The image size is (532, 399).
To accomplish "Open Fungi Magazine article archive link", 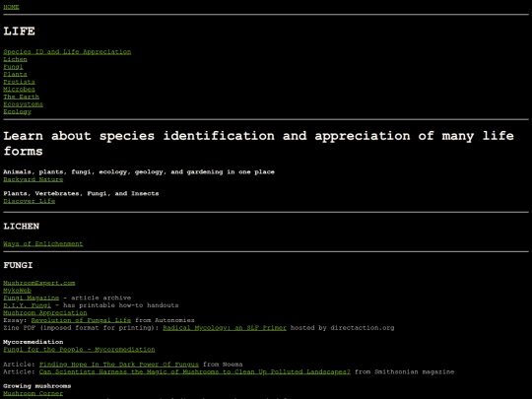I will pos(32,298).
